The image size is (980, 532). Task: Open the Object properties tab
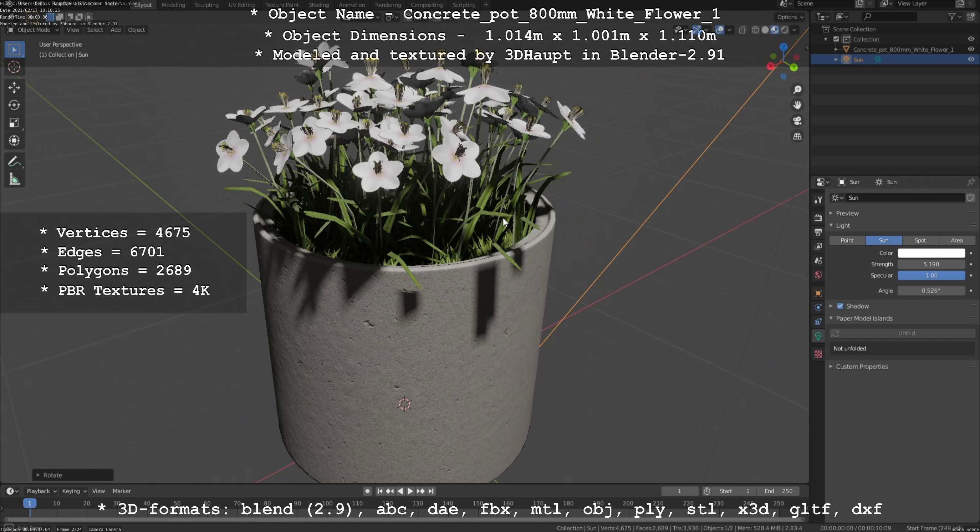click(x=818, y=293)
